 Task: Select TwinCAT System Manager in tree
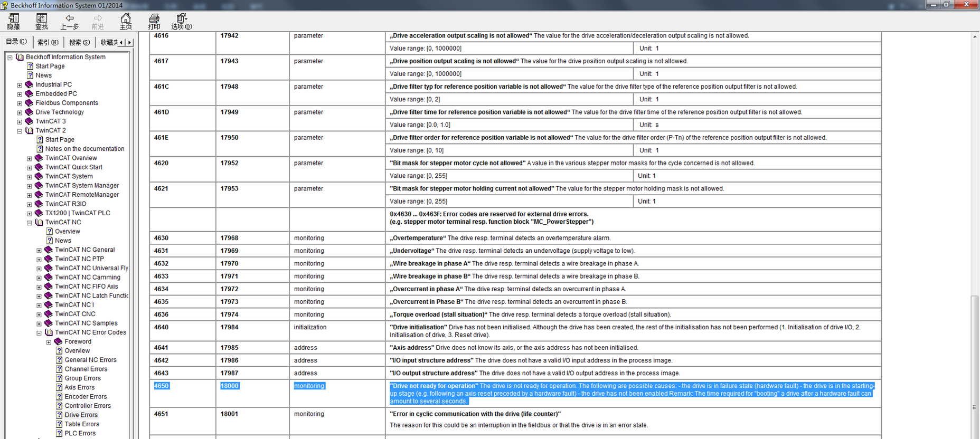[82, 185]
